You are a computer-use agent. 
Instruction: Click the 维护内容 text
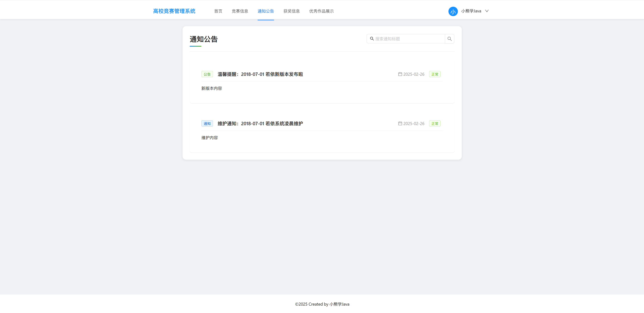(x=209, y=138)
